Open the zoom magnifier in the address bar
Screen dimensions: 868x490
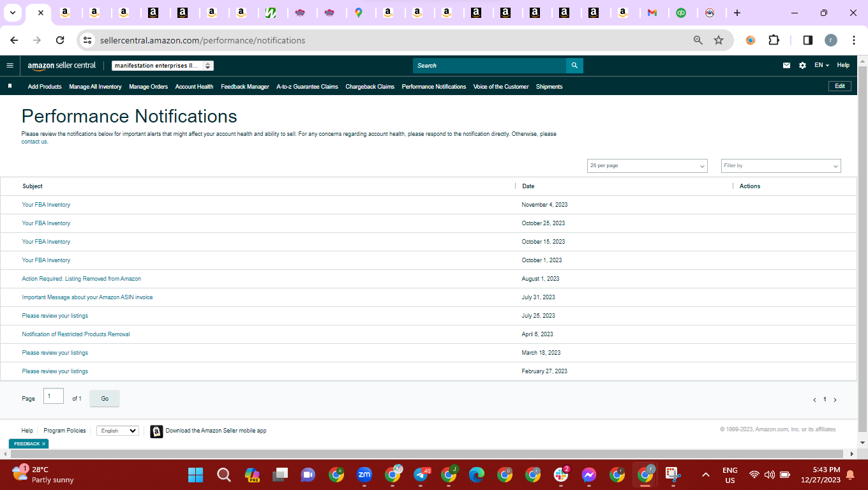698,40
